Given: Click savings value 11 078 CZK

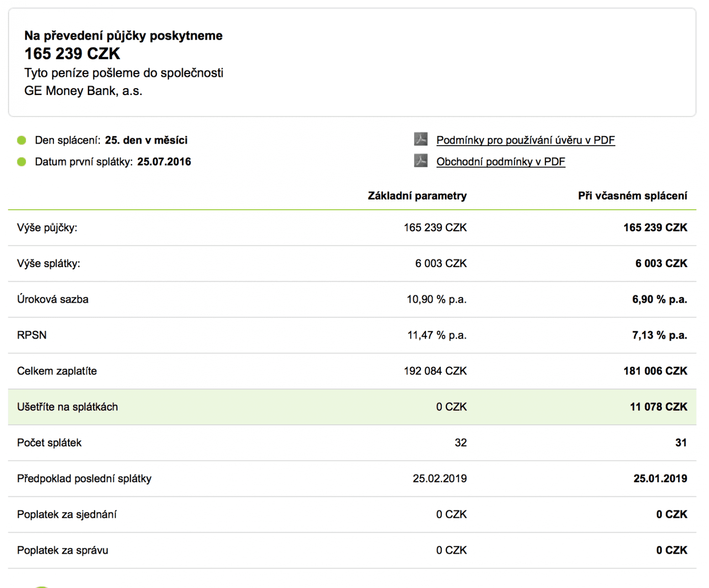Looking at the screenshot, I should (x=659, y=407).
